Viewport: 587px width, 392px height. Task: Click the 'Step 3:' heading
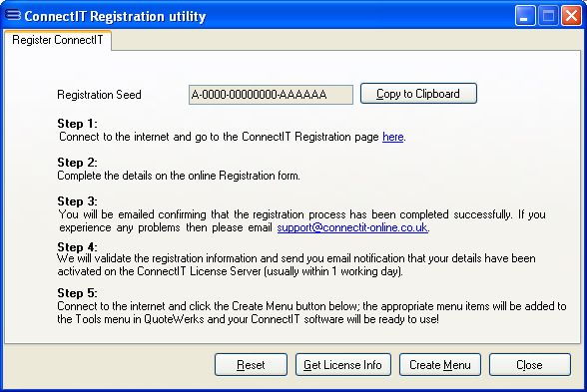point(77,201)
